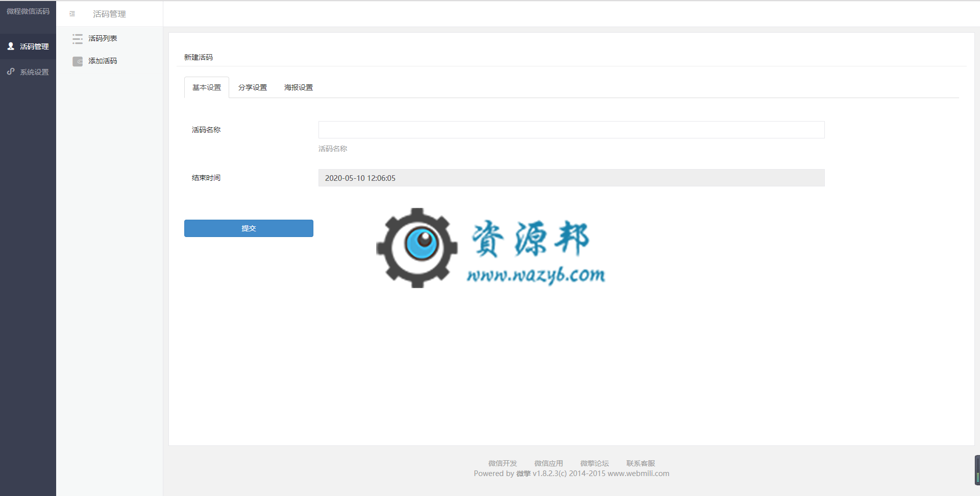Go to 添加活码 submenu item

103,61
